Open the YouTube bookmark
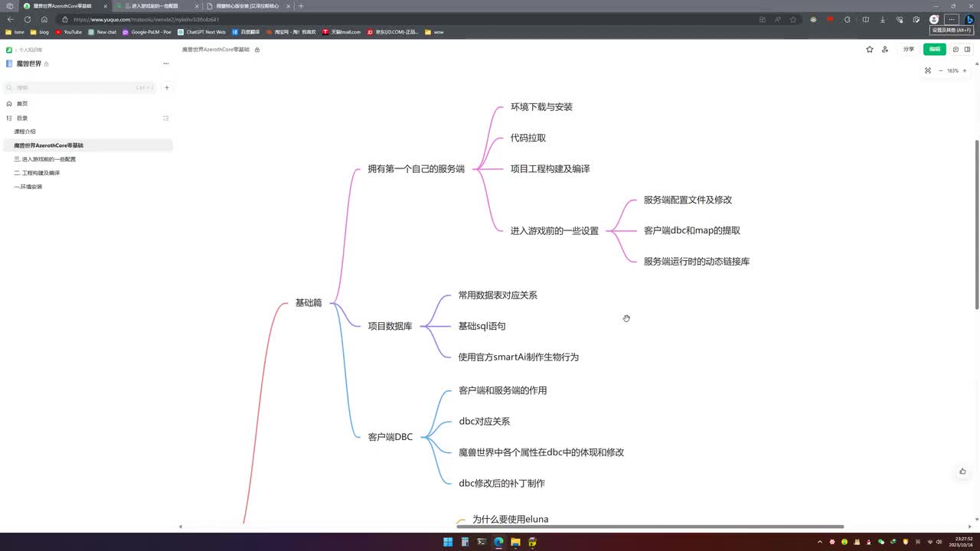The width and height of the screenshot is (980, 551). pos(68,32)
